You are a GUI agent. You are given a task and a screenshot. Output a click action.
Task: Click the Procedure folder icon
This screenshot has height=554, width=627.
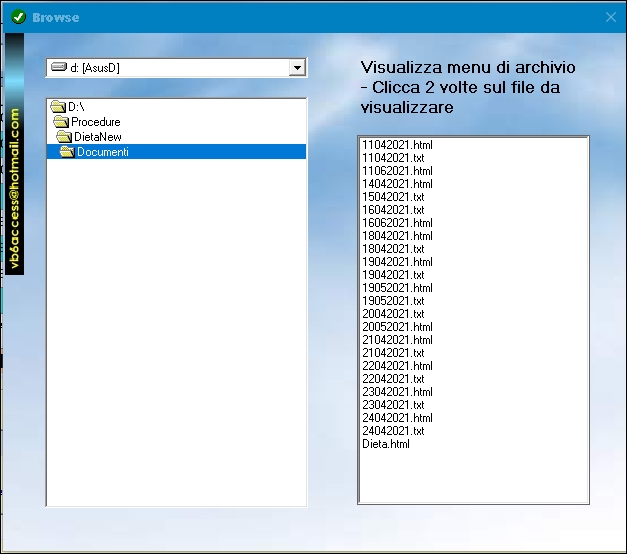(61, 122)
